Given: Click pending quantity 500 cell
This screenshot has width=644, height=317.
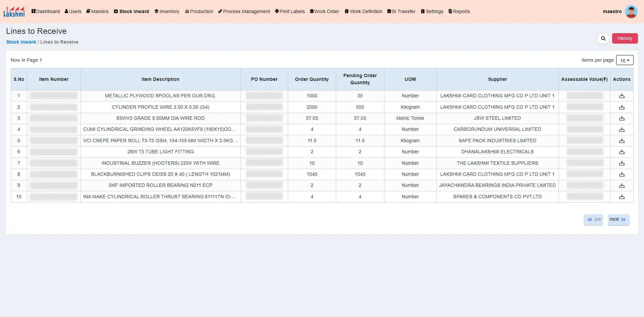Looking at the screenshot, I should pyautogui.click(x=360, y=107).
